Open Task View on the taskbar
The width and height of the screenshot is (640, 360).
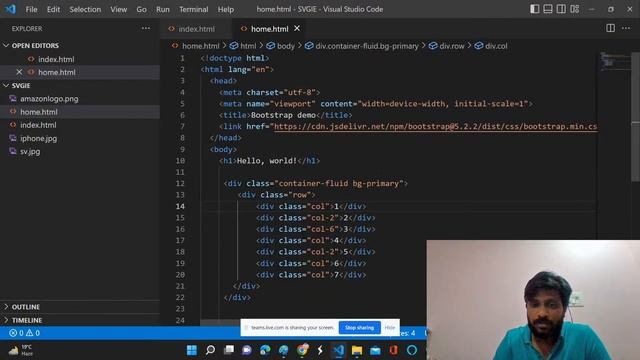coord(229,350)
